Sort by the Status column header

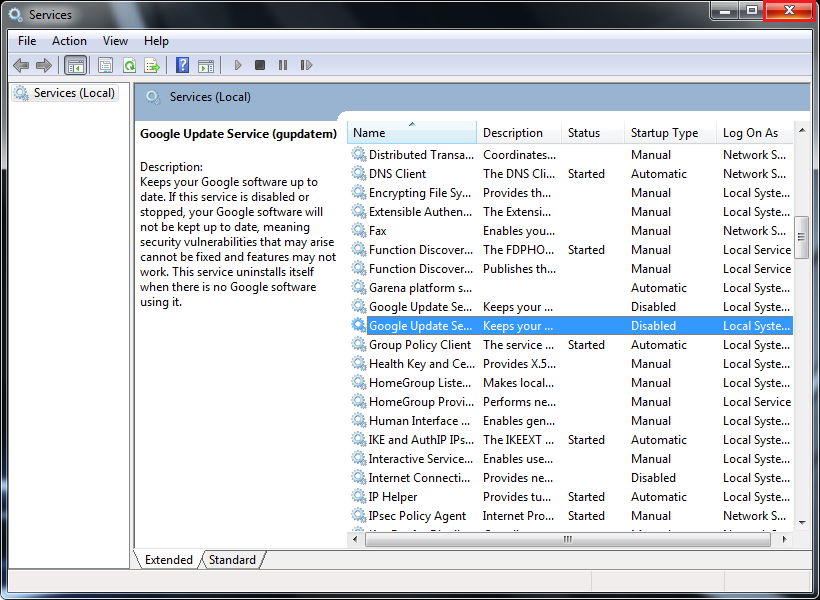pos(593,133)
